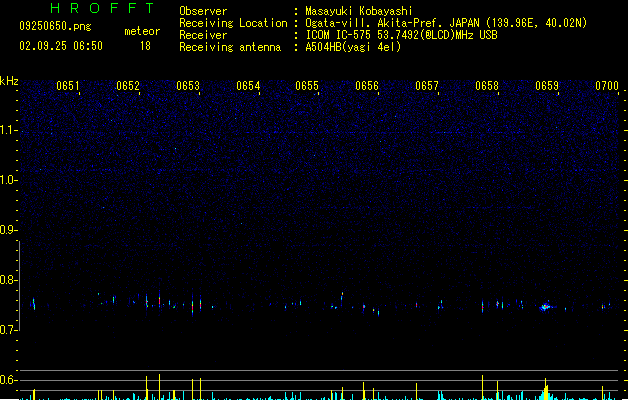Click the 'meteor' count label
Viewport: 629px width, 400px height.
coord(142,31)
